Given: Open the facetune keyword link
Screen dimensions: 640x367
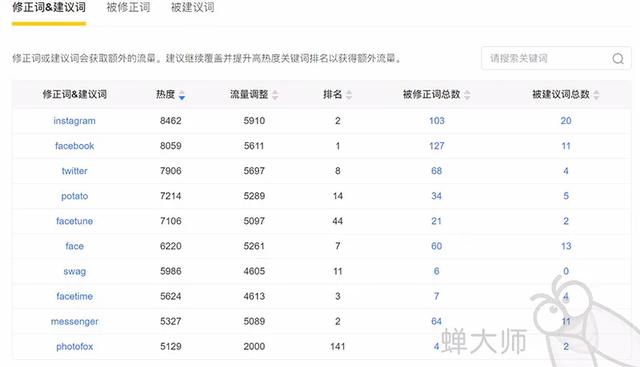Looking at the screenshot, I should pos(74,221).
